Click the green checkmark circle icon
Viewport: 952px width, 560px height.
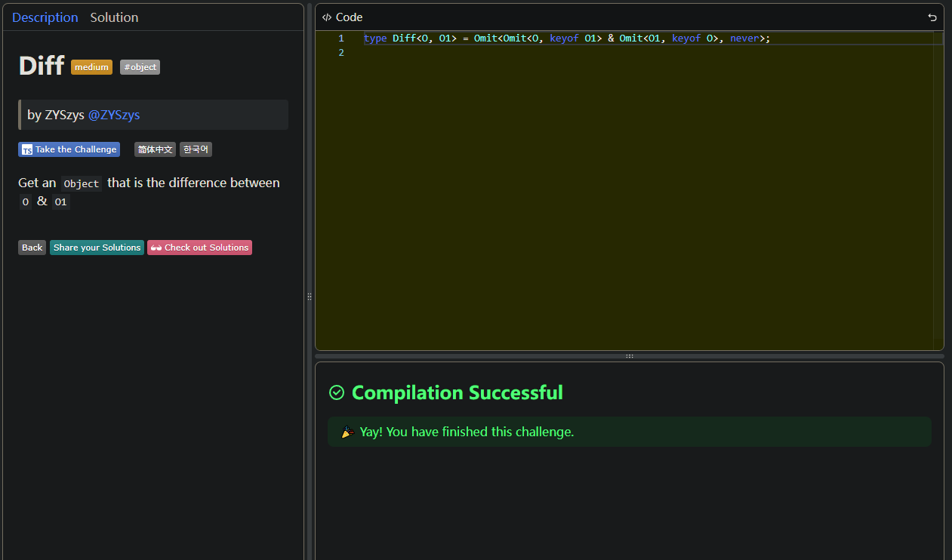click(x=337, y=392)
